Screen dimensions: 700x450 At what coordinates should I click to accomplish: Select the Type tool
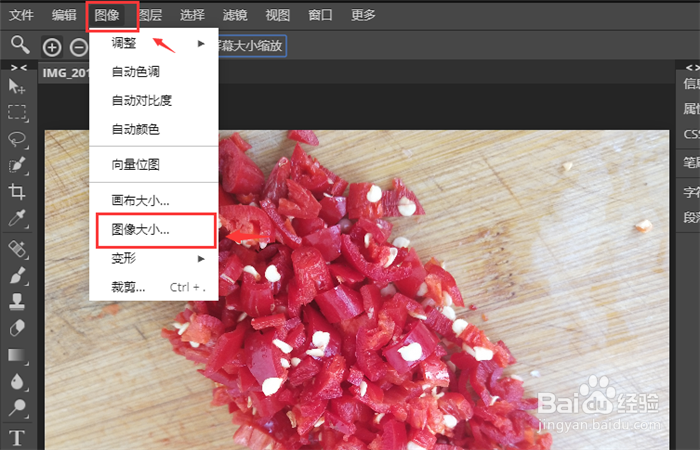click(17, 438)
